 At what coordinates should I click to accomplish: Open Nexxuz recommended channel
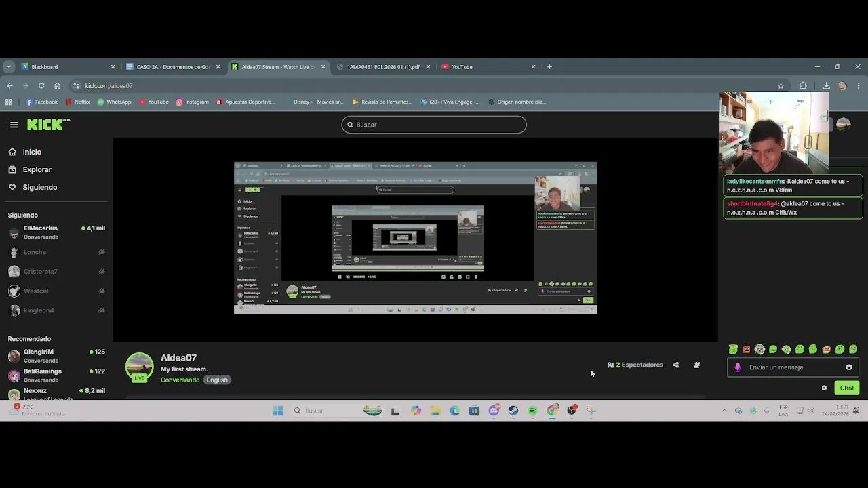point(56,392)
